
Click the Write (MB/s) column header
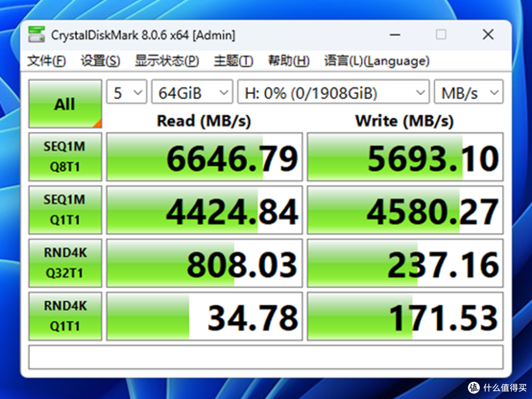(404, 121)
